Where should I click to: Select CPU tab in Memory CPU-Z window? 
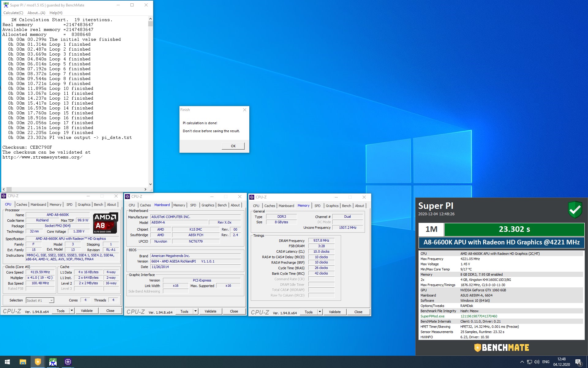coord(256,206)
